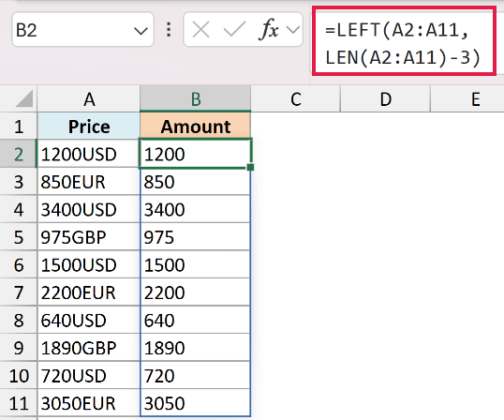
Task: Select Amount cell showing 2200
Action: tap(196, 292)
